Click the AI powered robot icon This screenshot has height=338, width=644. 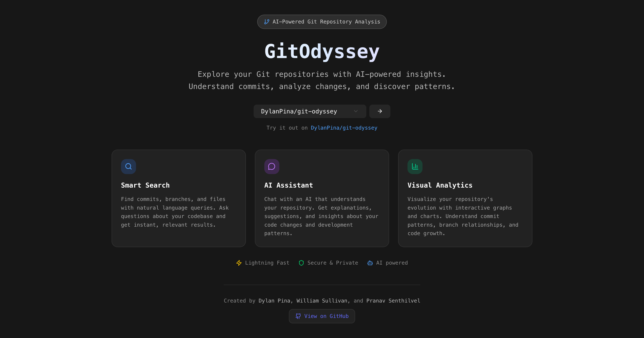[x=370, y=263]
